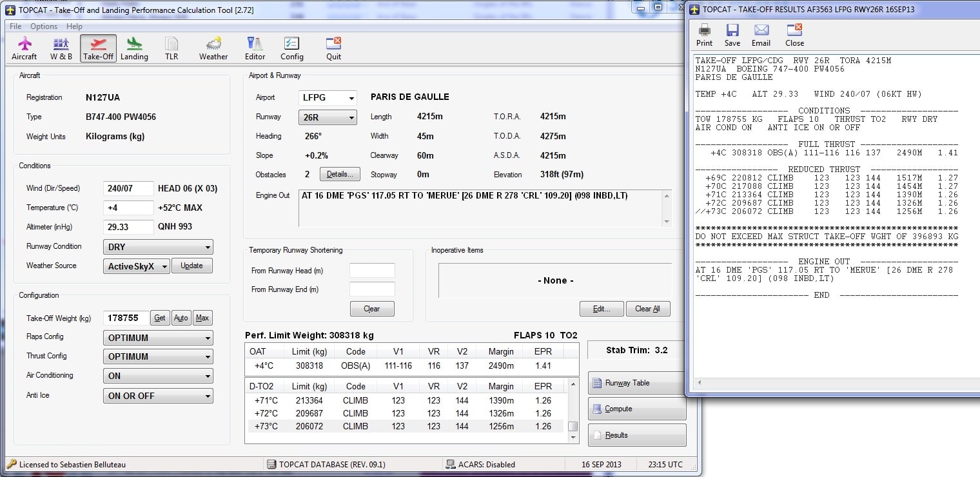Open the Aircraft toolbar icon

click(24, 48)
